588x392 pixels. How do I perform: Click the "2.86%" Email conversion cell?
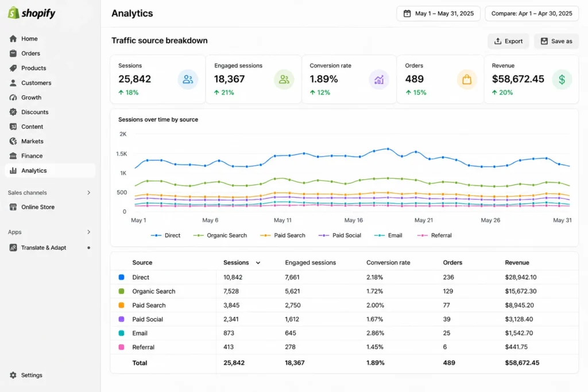(375, 333)
